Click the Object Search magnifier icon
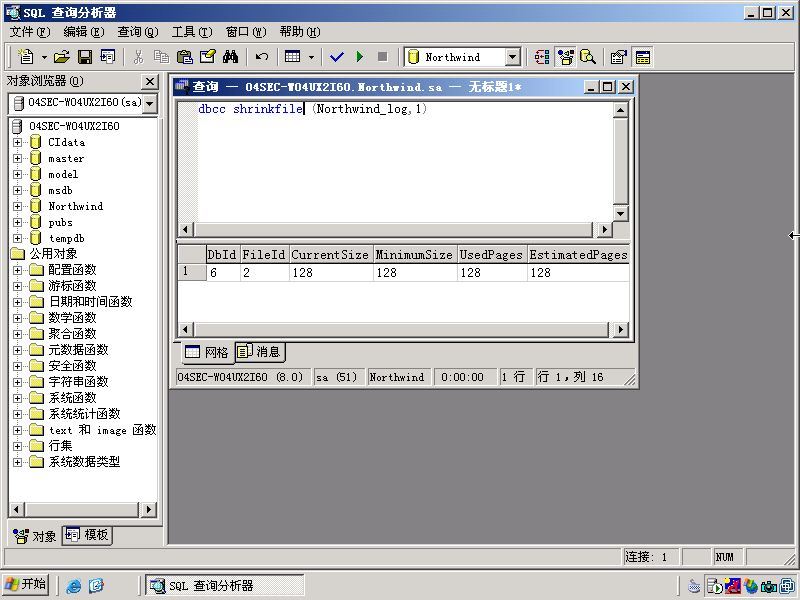This screenshot has width=800, height=600. (x=588, y=57)
